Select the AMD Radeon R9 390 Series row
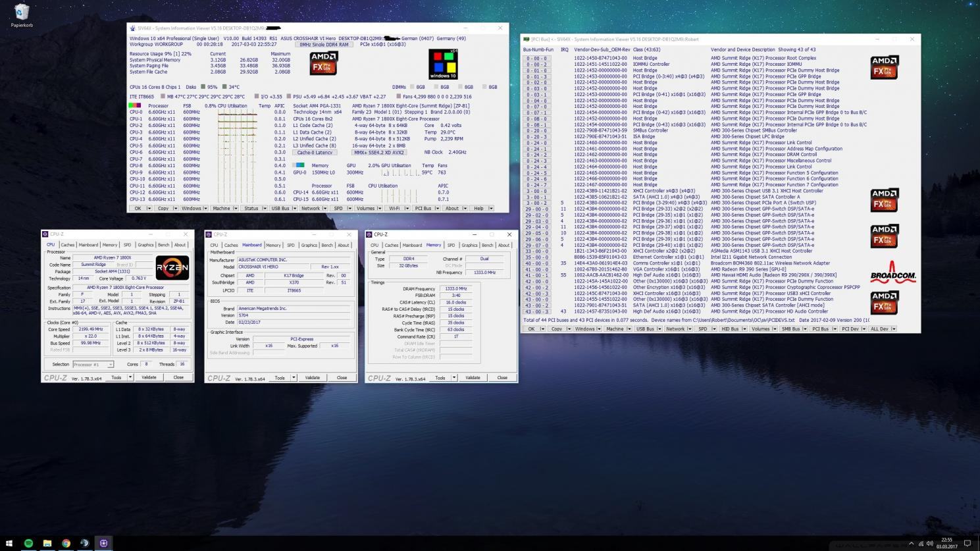Viewport: 980px width, 551px height. (695, 269)
